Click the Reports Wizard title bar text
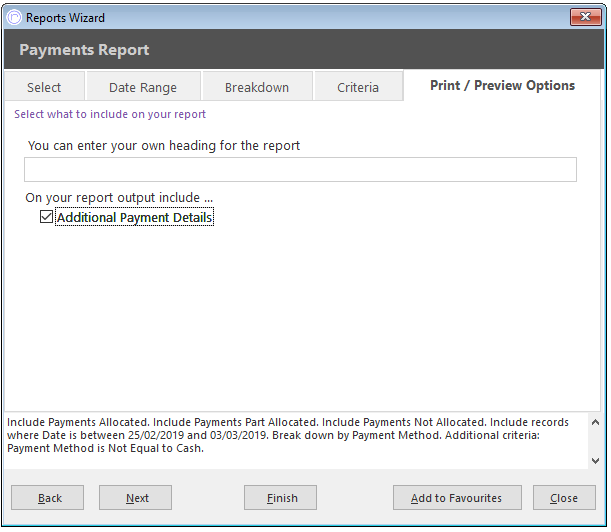Image resolution: width=611 pixels, height=532 pixels. tap(65, 18)
